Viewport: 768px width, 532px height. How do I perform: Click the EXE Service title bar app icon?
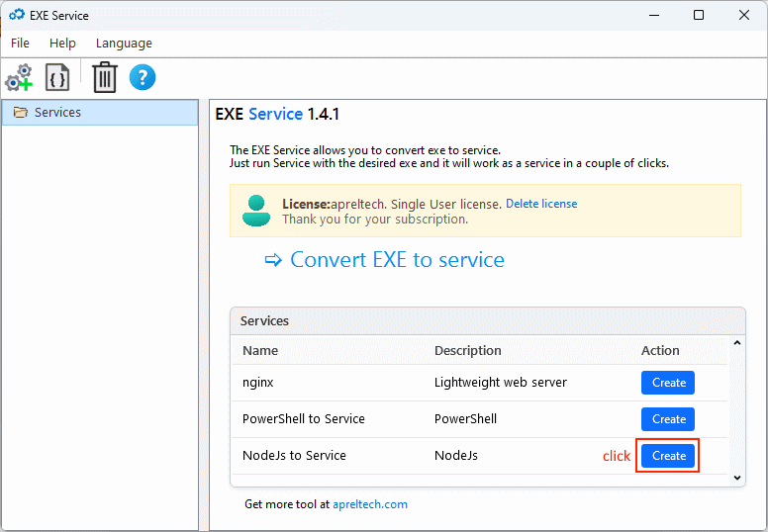[x=17, y=15]
